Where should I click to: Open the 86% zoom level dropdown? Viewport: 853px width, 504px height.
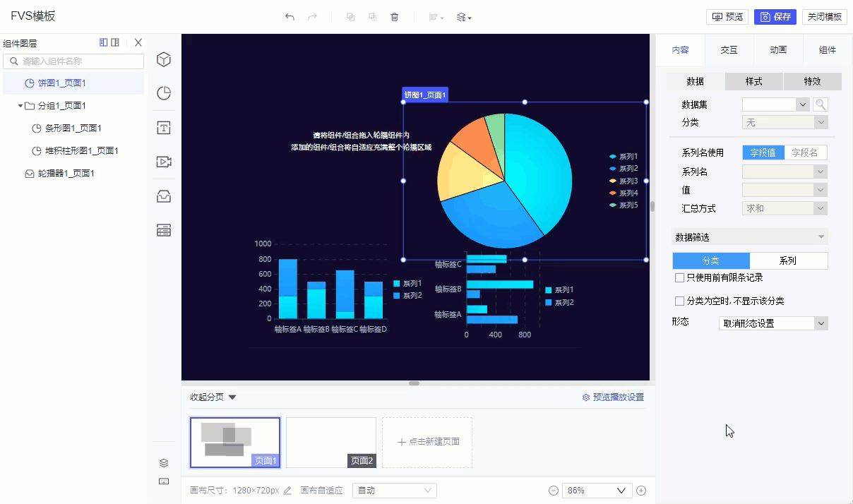point(597,491)
